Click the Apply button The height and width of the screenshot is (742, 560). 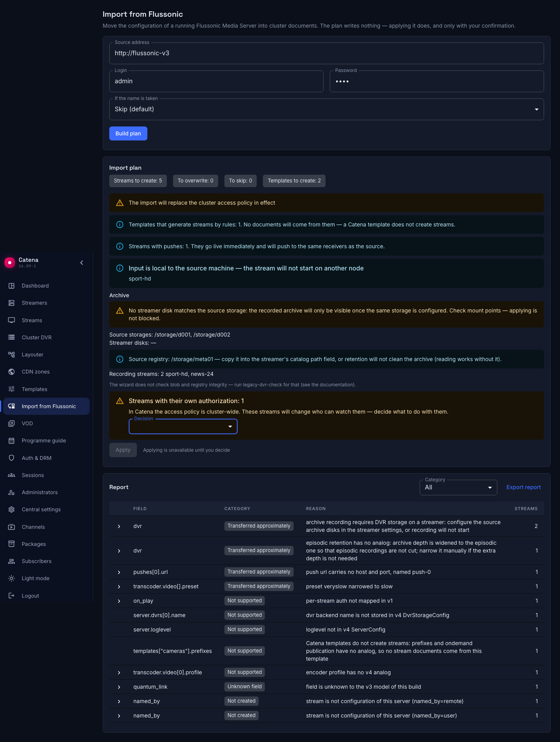(x=123, y=450)
